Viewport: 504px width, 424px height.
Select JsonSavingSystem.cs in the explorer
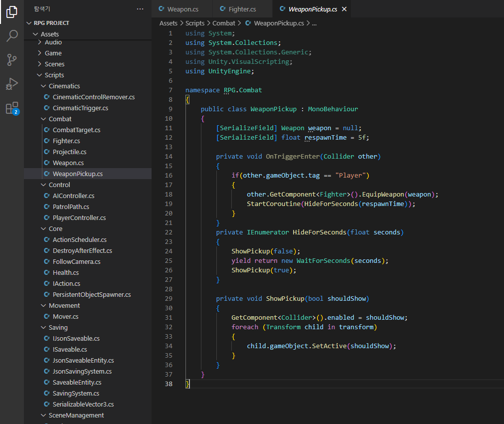[x=82, y=372]
